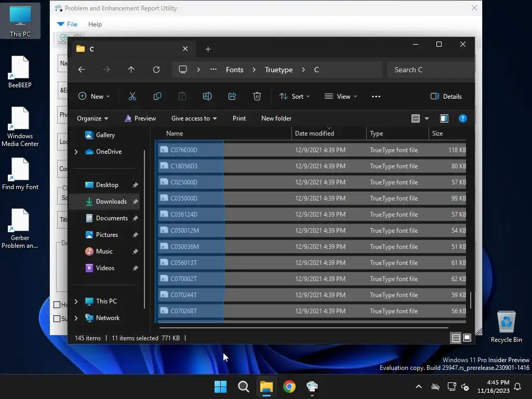Refresh the current folder view
Screen dimensions: 532x399
pyautogui.click(x=156, y=70)
